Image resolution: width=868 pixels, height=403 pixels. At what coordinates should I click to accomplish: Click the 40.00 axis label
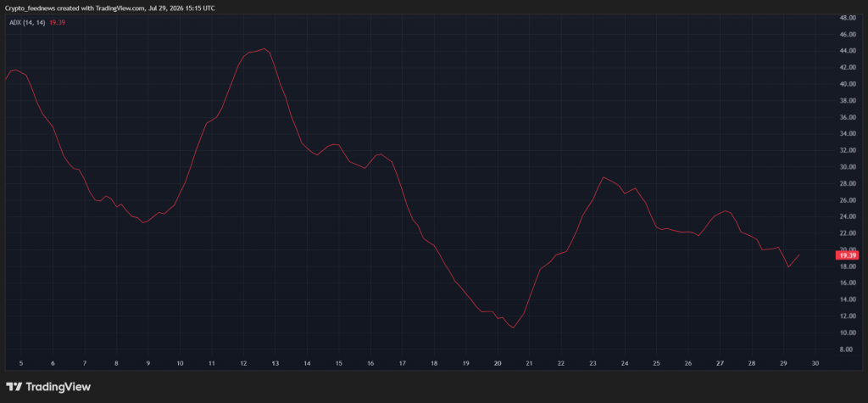click(x=849, y=84)
